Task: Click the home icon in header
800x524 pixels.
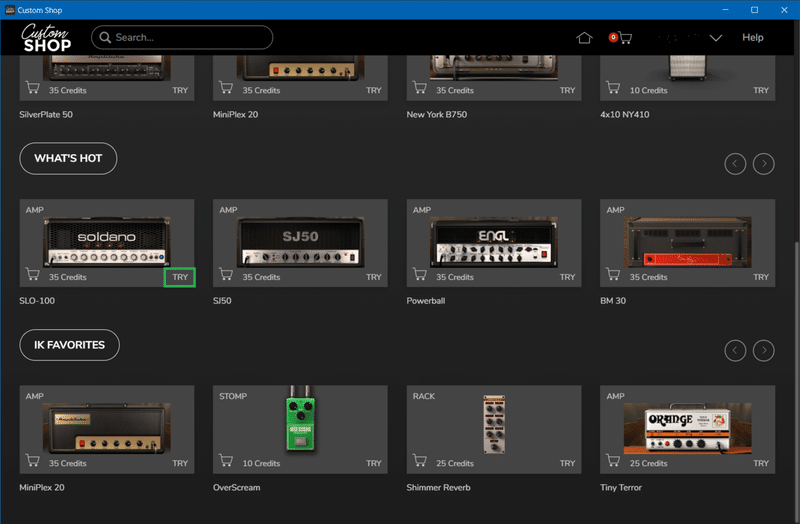Action: tap(584, 38)
